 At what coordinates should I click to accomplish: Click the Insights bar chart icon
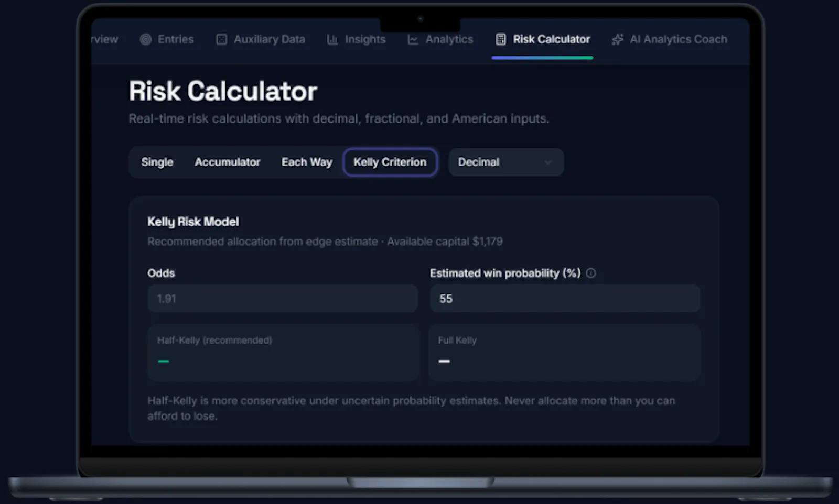pos(332,39)
